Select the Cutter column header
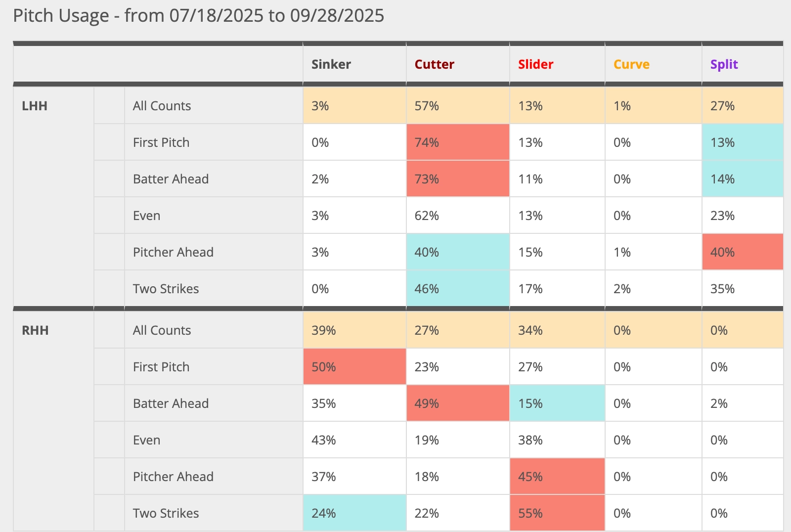Image resolution: width=791 pixels, height=532 pixels. [434, 64]
